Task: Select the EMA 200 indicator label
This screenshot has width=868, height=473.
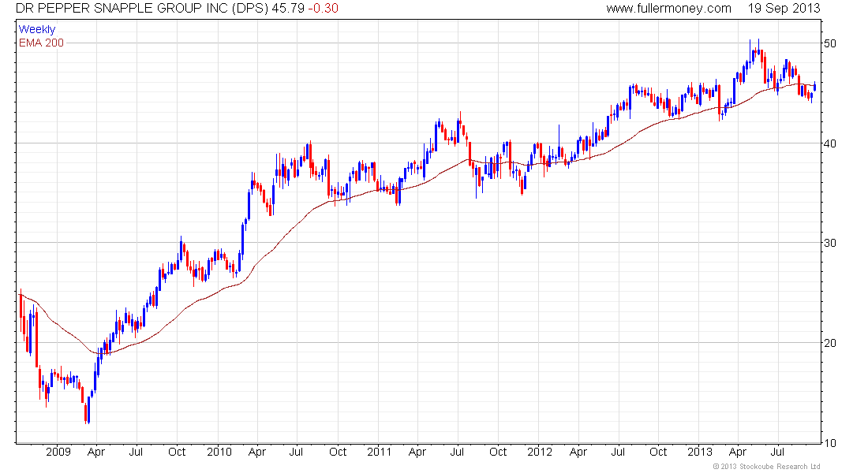Action: (41, 43)
